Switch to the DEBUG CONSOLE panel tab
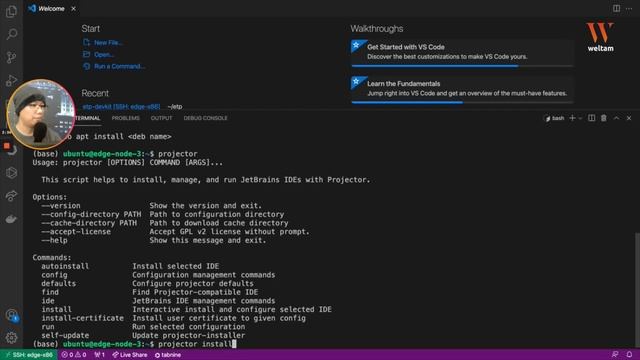This screenshot has width=640, height=360. point(205,118)
